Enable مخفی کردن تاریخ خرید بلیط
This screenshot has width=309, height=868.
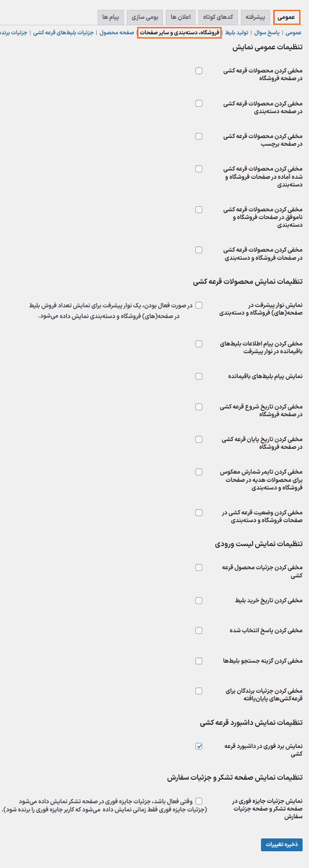click(199, 600)
